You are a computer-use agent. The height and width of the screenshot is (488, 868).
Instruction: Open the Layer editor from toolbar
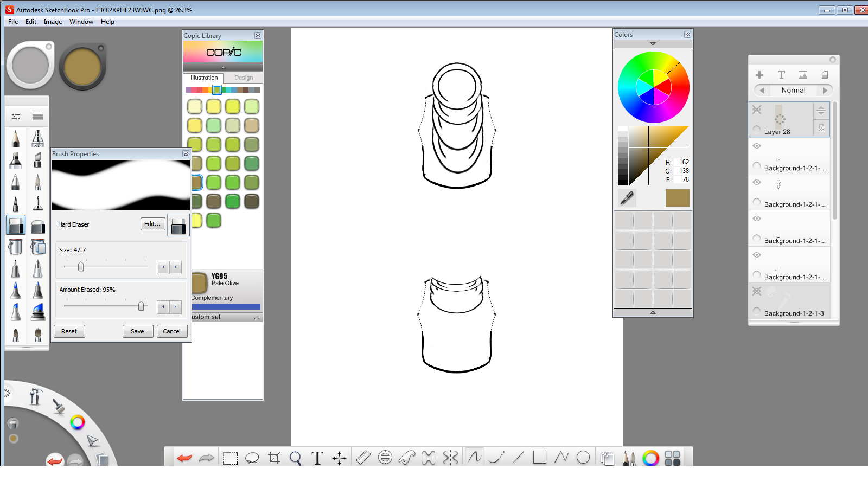click(607, 458)
